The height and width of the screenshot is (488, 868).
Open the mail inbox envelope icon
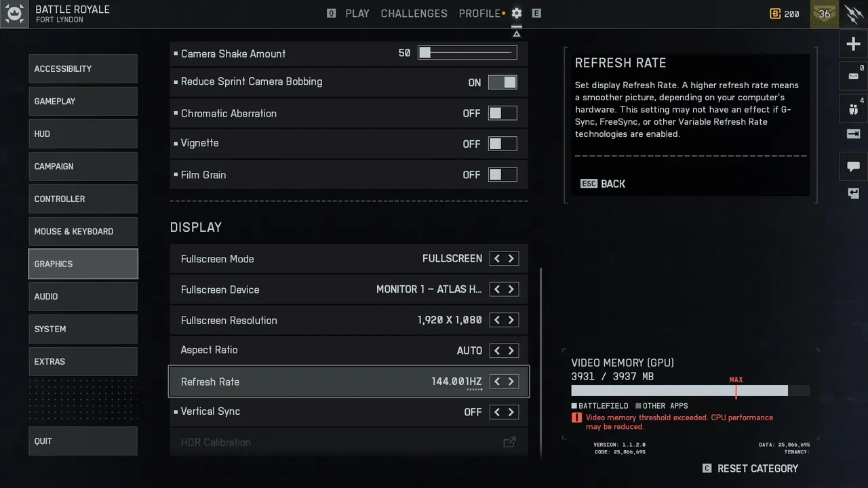[853, 76]
